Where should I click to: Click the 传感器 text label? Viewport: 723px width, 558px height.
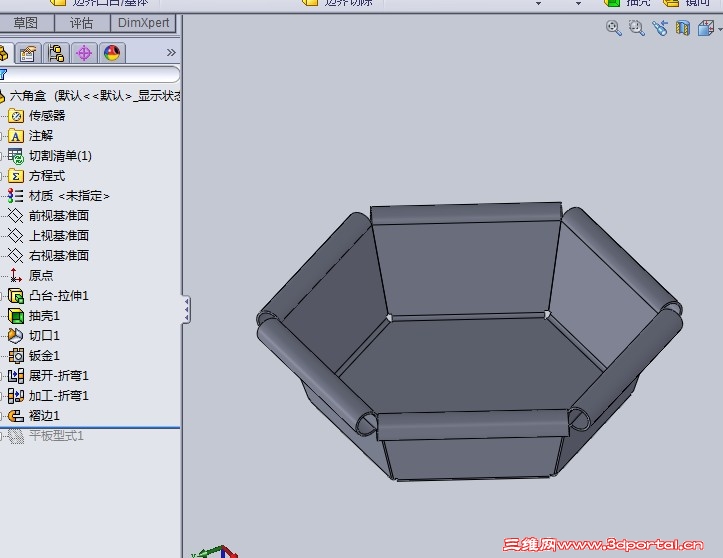47,116
